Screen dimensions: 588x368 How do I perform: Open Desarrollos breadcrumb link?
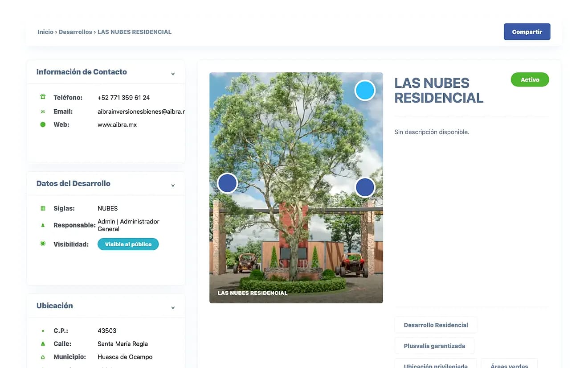pos(75,32)
